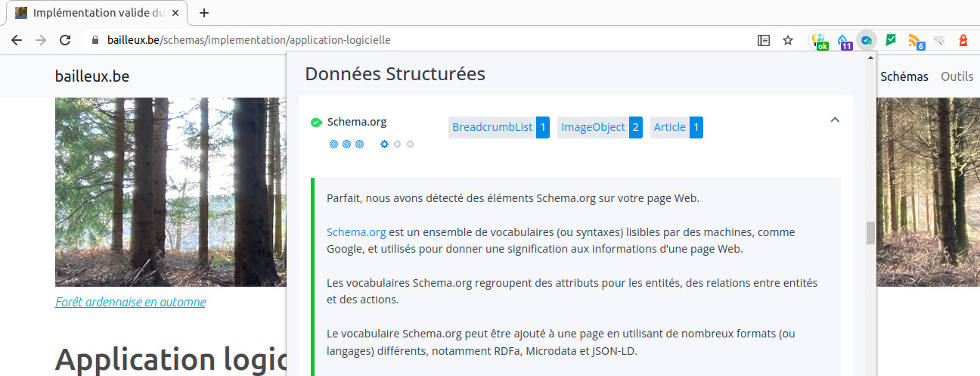Open reader mode icon in address bar
The image size is (980, 376).
764,40
